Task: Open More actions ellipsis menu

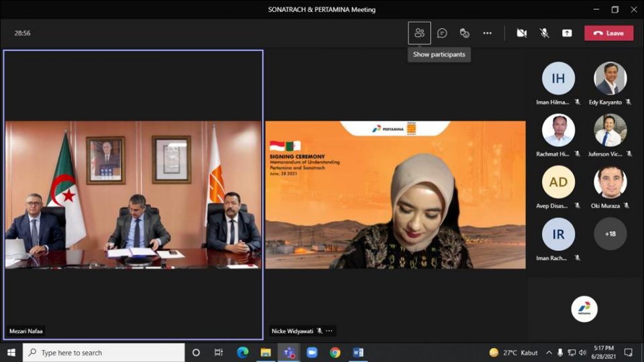Action: (487, 33)
